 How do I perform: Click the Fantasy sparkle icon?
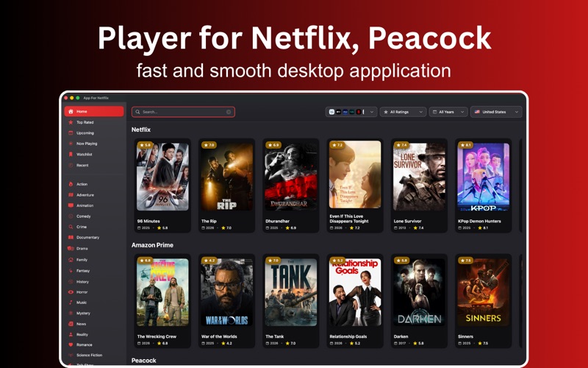point(71,271)
